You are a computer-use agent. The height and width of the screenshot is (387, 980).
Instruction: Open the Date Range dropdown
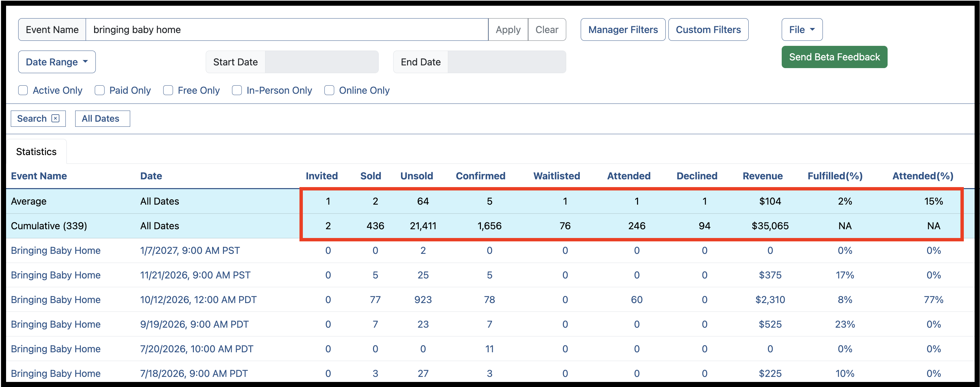point(57,62)
